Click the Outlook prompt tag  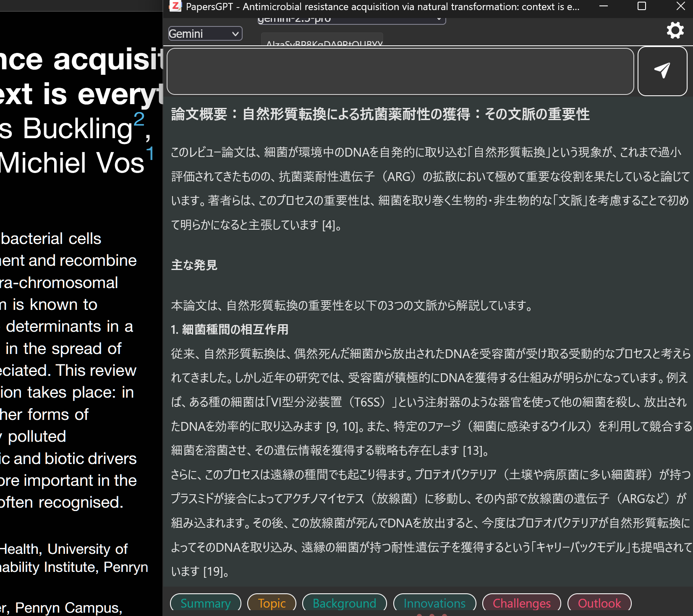click(x=599, y=603)
